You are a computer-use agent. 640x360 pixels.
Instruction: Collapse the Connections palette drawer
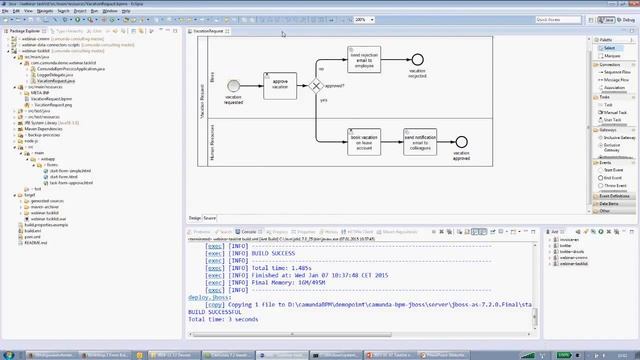(613, 64)
